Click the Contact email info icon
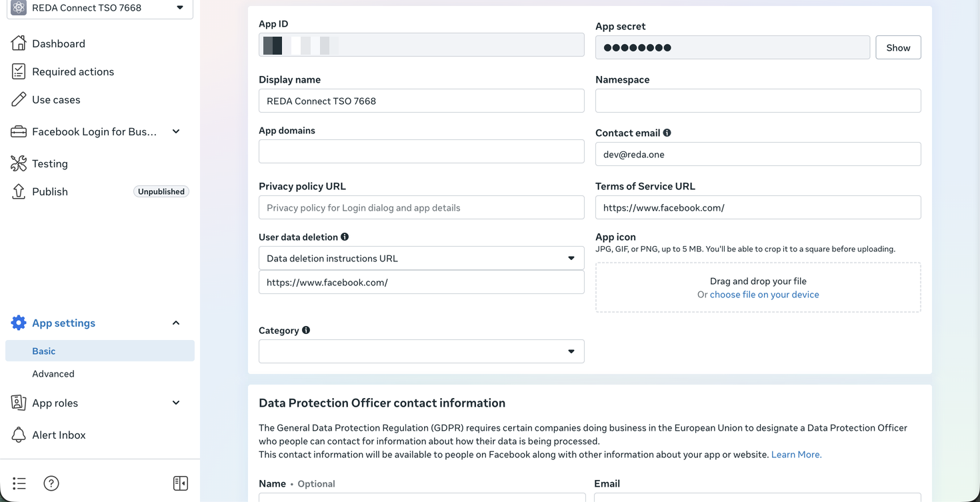The width and height of the screenshot is (980, 502). 667,133
